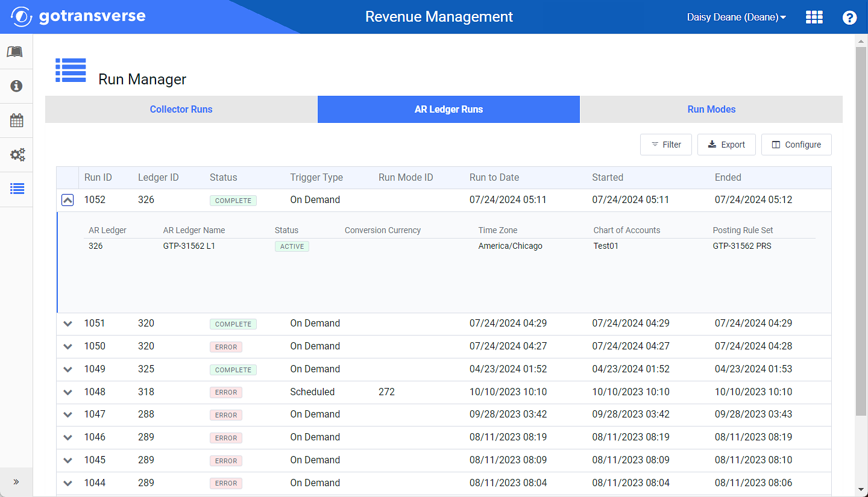Click the gotransverse logo

click(78, 16)
